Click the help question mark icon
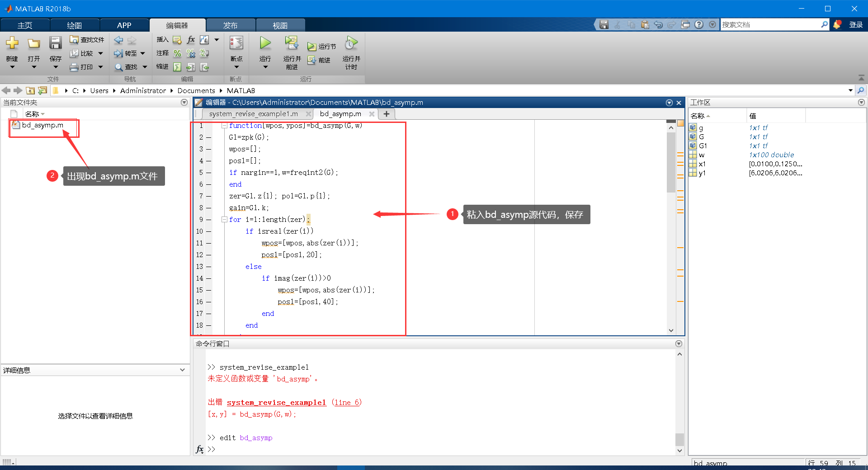 click(699, 25)
